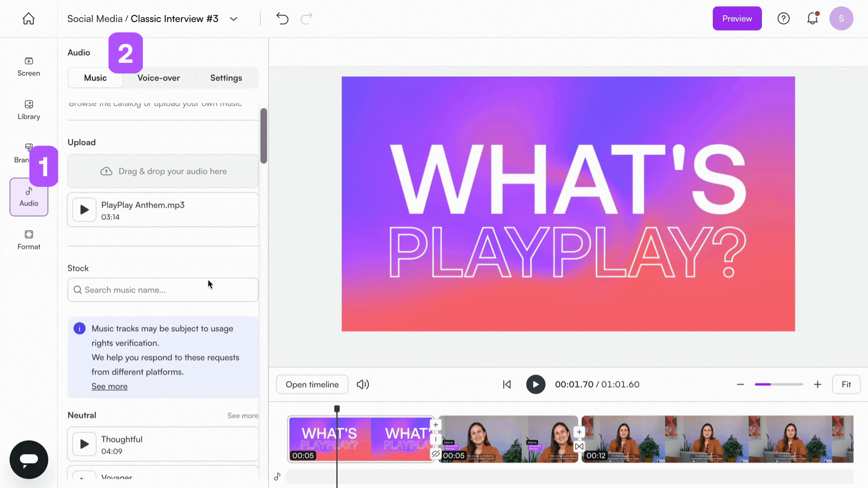Go to the home icon
This screenshot has height=488, width=868.
(28, 19)
